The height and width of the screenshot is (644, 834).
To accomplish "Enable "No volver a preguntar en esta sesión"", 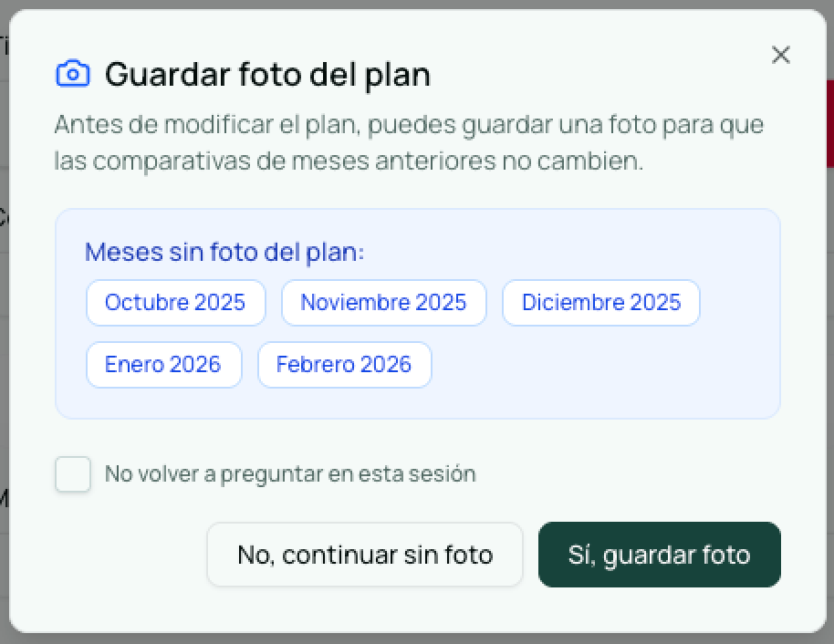I will pos(73,474).
